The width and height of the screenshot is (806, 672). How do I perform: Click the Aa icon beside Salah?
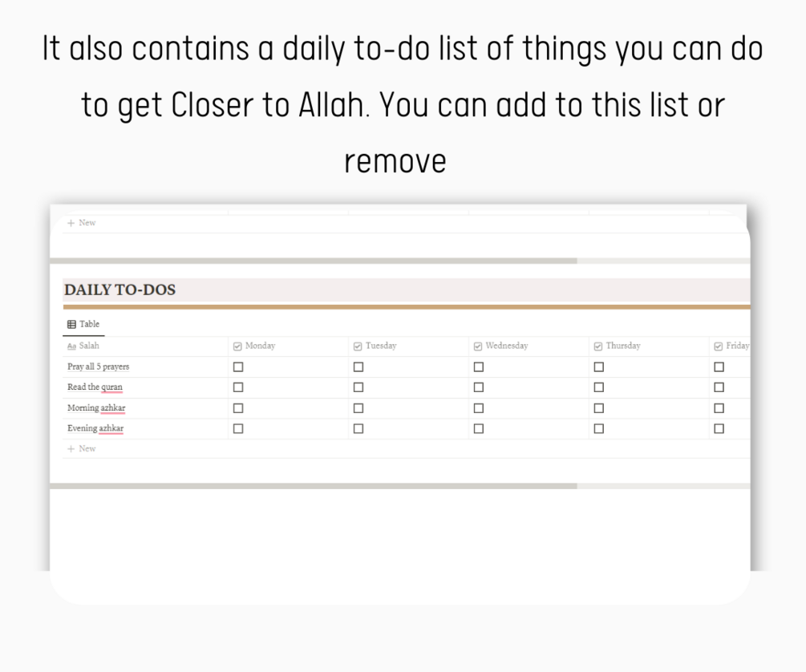(71, 346)
